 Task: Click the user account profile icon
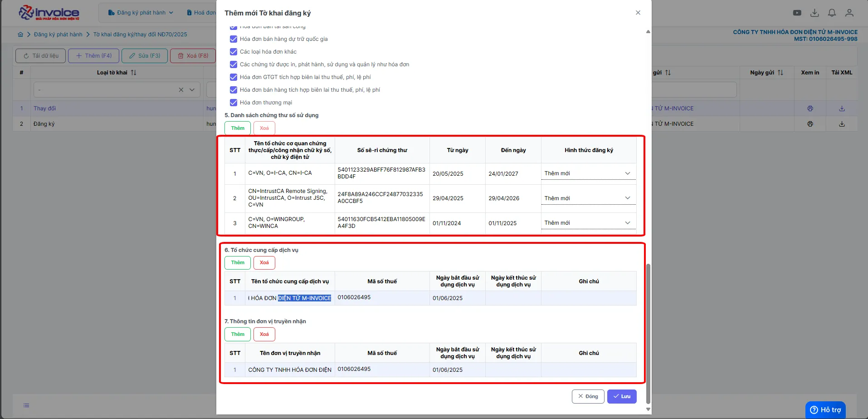(x=849, y=13)
